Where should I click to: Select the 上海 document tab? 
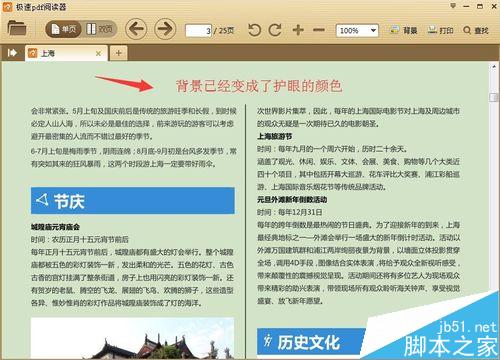66,53
